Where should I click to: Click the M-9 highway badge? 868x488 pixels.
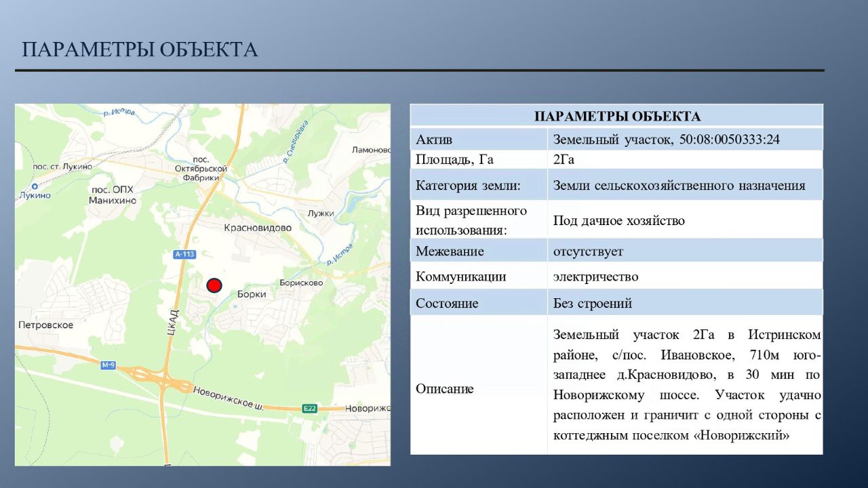(108, 365)
